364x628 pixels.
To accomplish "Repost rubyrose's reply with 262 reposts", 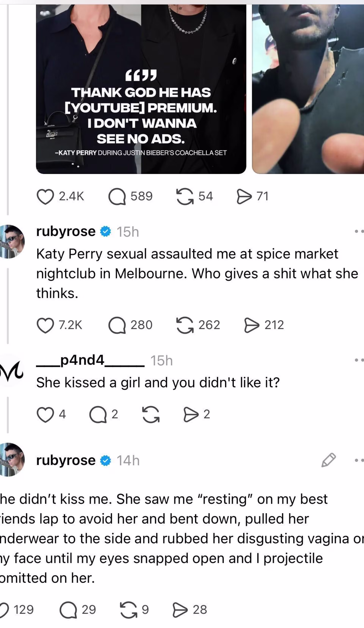I will point(185,325).
